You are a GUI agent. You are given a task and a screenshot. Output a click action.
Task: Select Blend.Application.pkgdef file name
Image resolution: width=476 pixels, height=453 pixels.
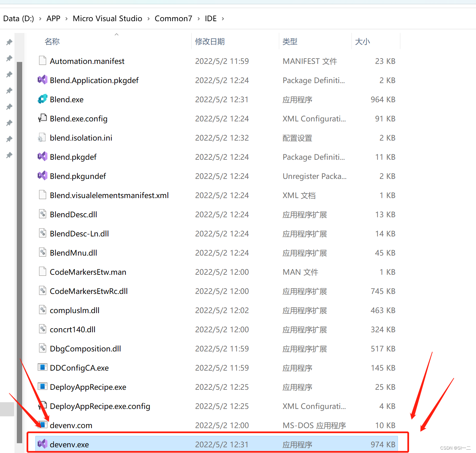pos(94,80)
